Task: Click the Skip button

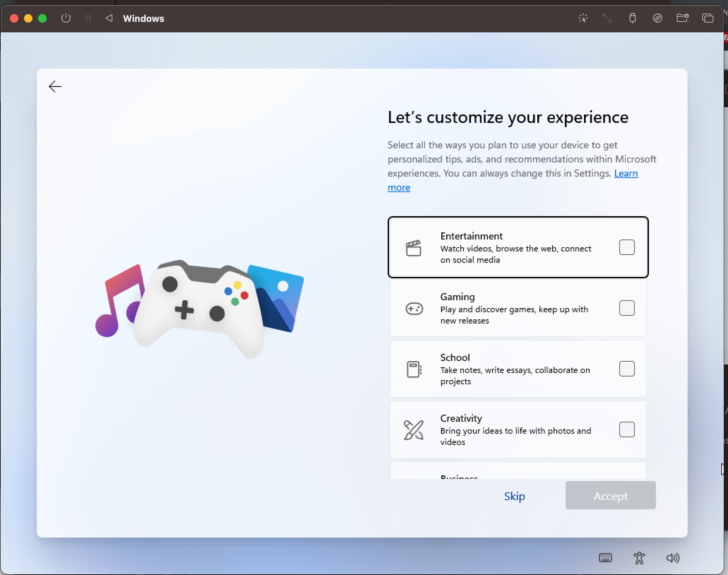Action: click(514, 496)
